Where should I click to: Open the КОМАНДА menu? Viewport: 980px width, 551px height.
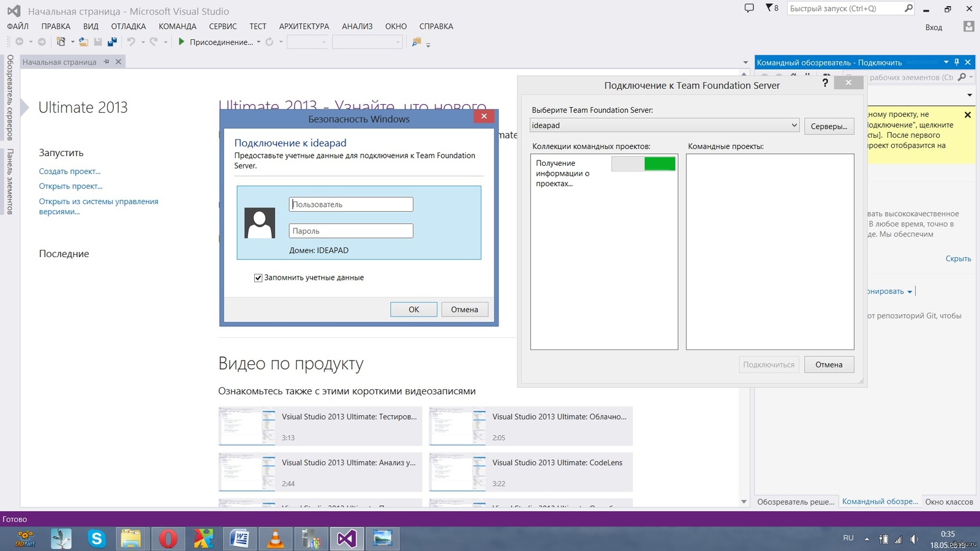tap(178, 26)
